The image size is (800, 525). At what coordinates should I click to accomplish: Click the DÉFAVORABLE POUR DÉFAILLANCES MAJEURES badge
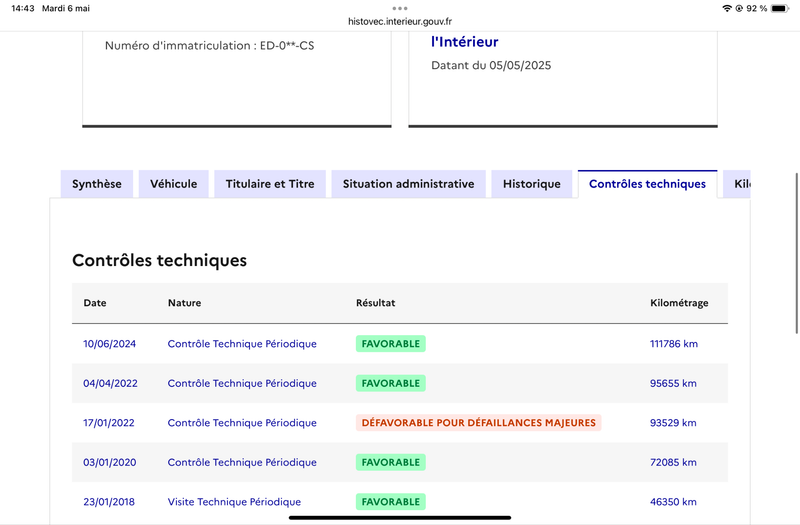(x=479, y=422)
